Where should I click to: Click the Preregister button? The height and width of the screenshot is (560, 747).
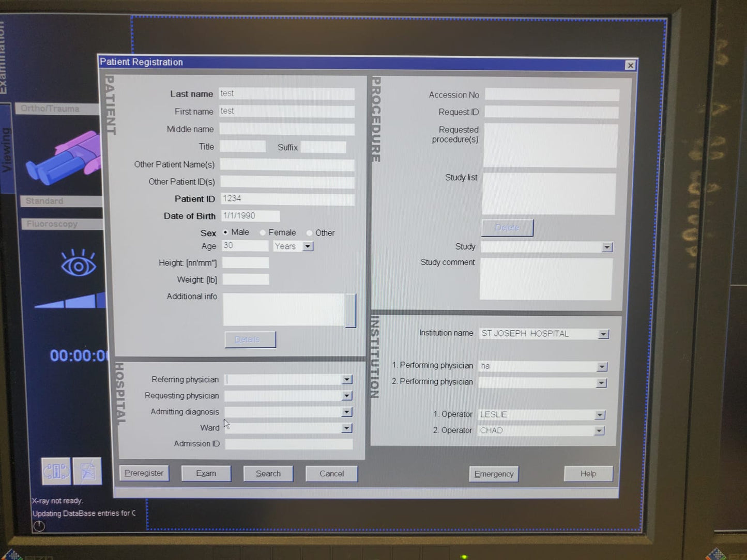pyautogui.click(x=144, y=473)
